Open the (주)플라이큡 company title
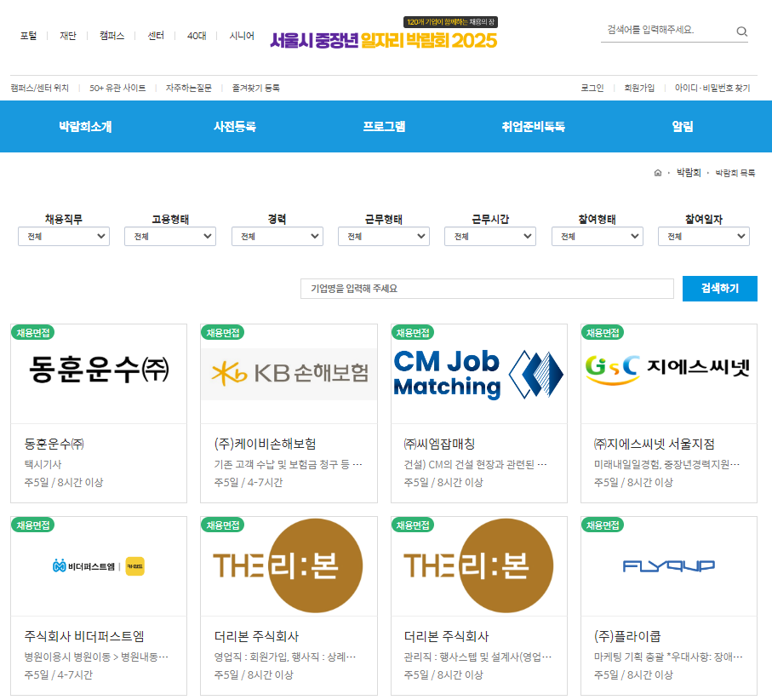 (x=627, y=636)
